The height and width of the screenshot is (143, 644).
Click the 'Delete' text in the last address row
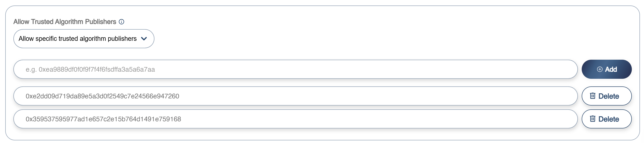click(608, 119)
